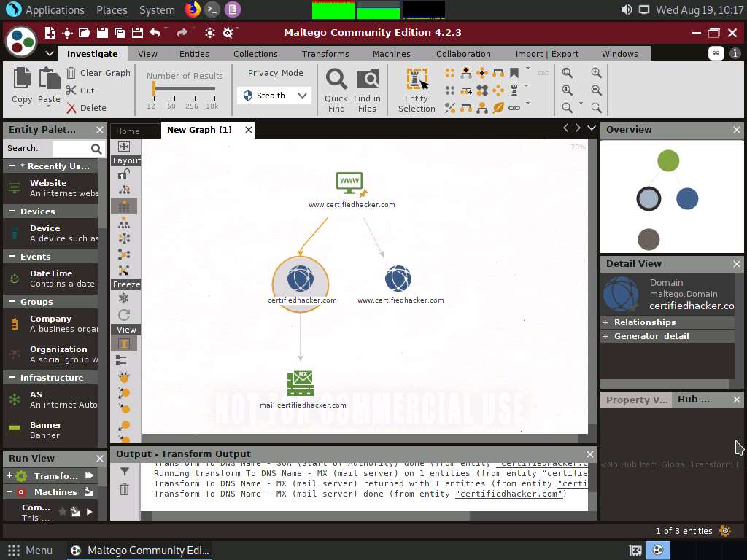The image size is (747, 560).
Task: Click the refresh layout icon under Freeze
Action: point(124,315)
